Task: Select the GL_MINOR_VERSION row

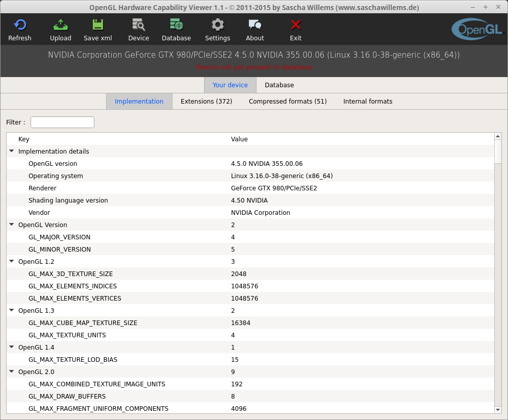Action: click(x=250, y=249)
